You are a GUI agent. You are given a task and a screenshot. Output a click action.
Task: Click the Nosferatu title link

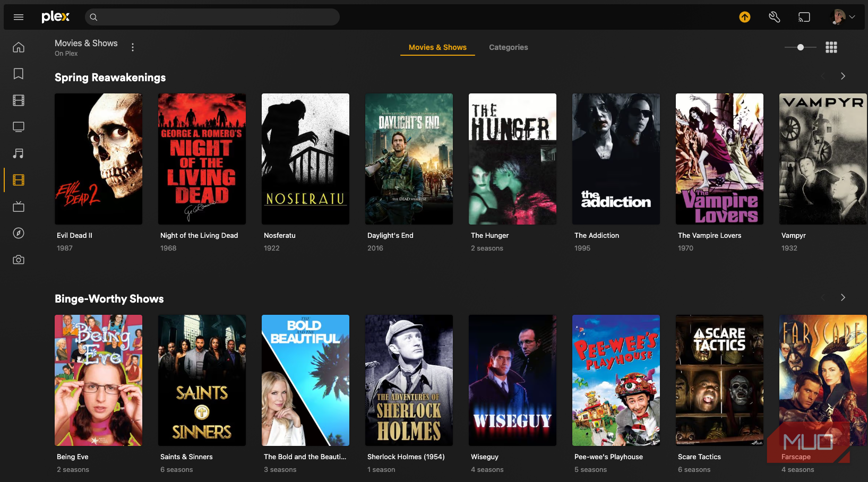(x=280, y=235)
